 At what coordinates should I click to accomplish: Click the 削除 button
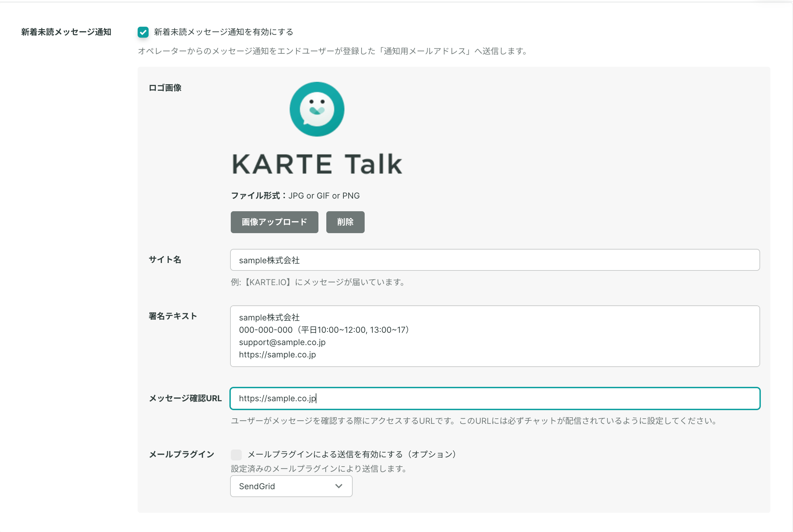[x=345, y=222]
